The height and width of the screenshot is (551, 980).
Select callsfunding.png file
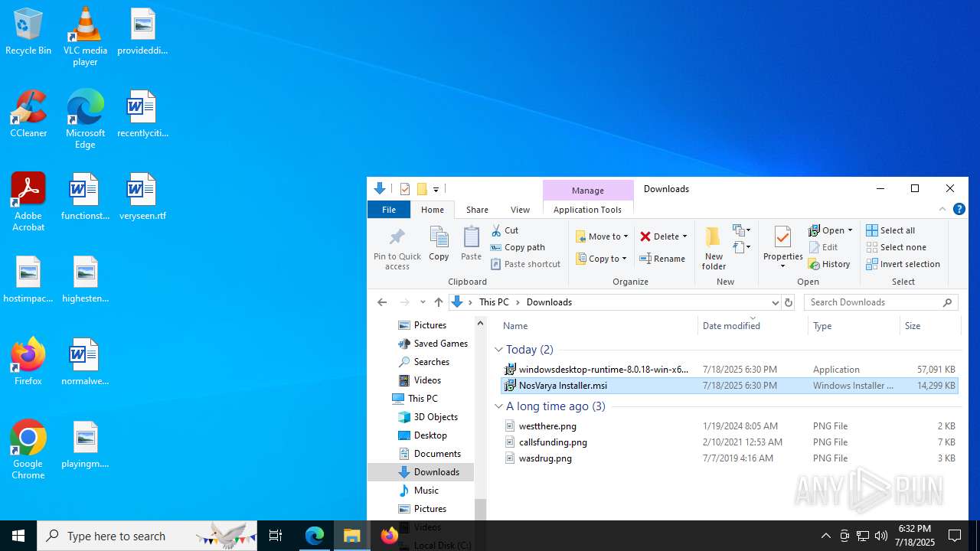pyautogui.click(x=729, y=442)
